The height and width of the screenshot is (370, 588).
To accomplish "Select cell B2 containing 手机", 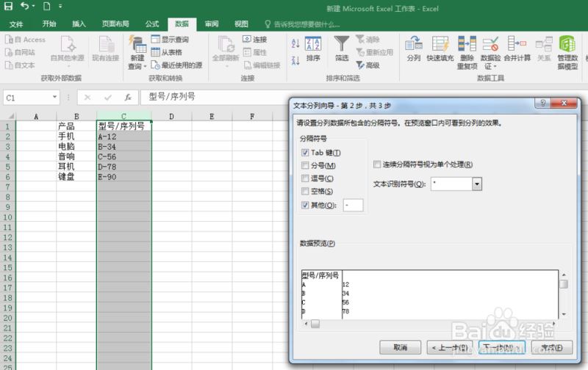I will tap(76, 137).
